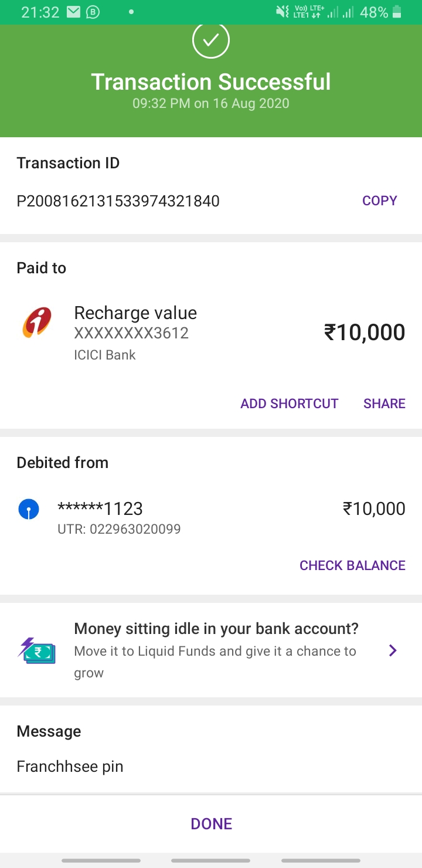Tap the success checkmark circle icon
This screenshot has width=422, height=868.
(211, 40)
